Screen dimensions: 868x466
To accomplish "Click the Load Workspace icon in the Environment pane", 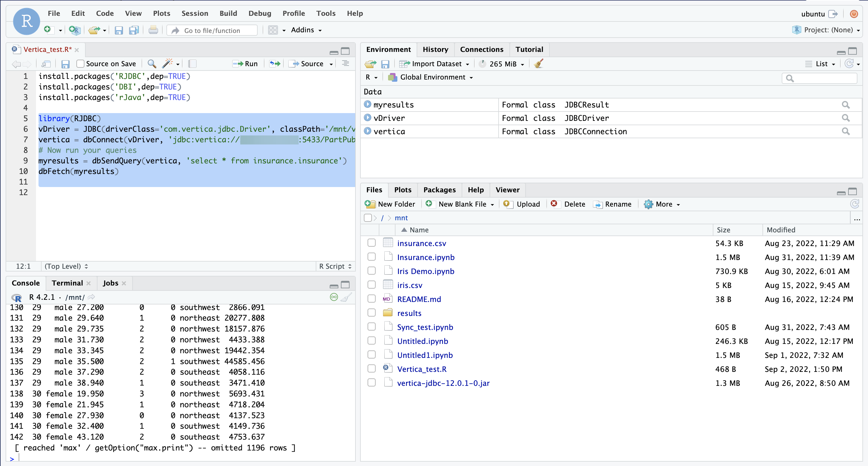I will (370, 64).
